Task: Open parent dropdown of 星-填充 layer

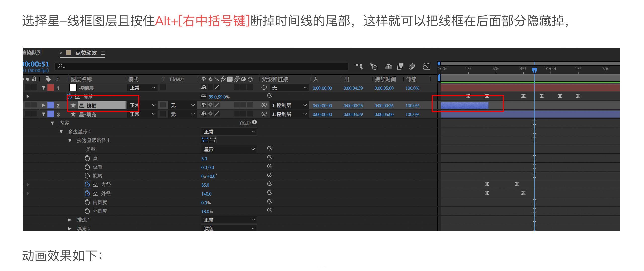Action: point(289,114)
